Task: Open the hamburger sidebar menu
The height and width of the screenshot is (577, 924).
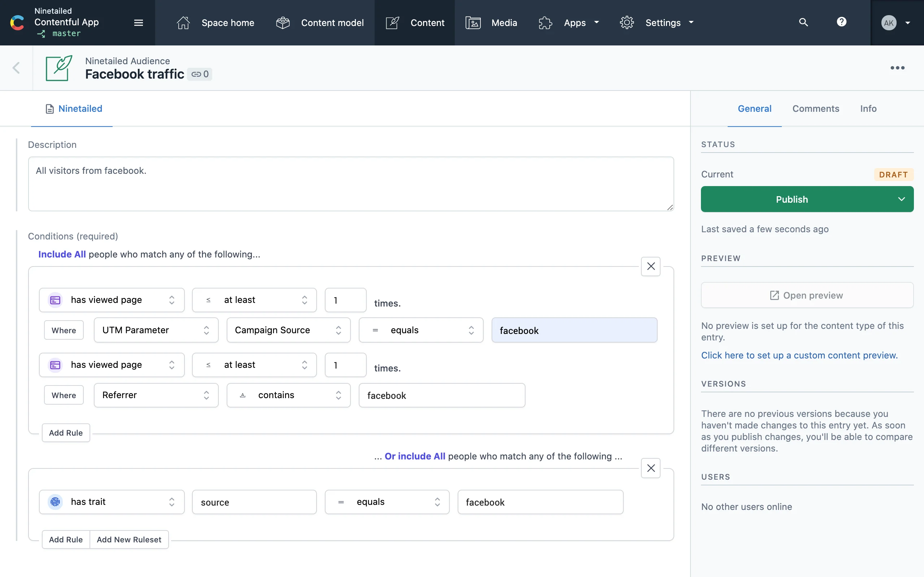Action: 138,22
